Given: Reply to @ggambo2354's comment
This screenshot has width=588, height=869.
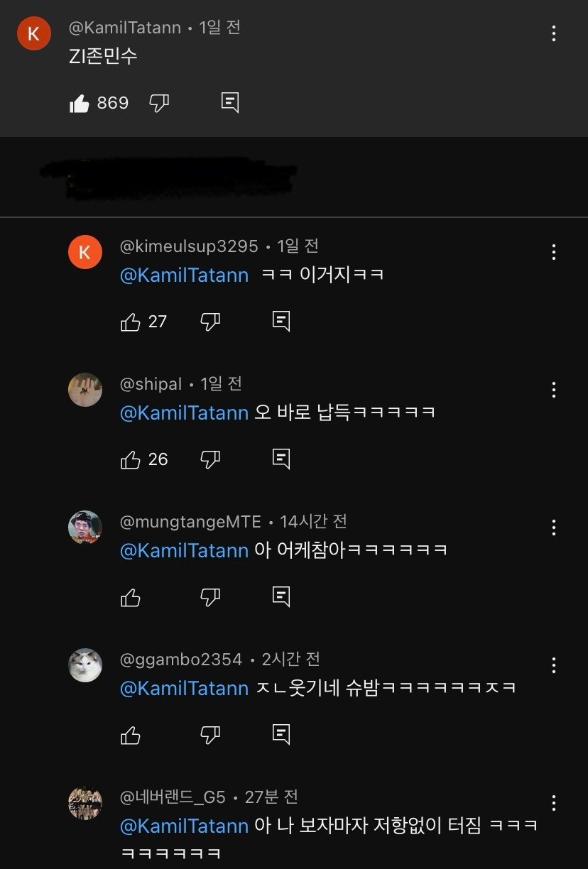Looking at the screenshot, I should 281,736.
